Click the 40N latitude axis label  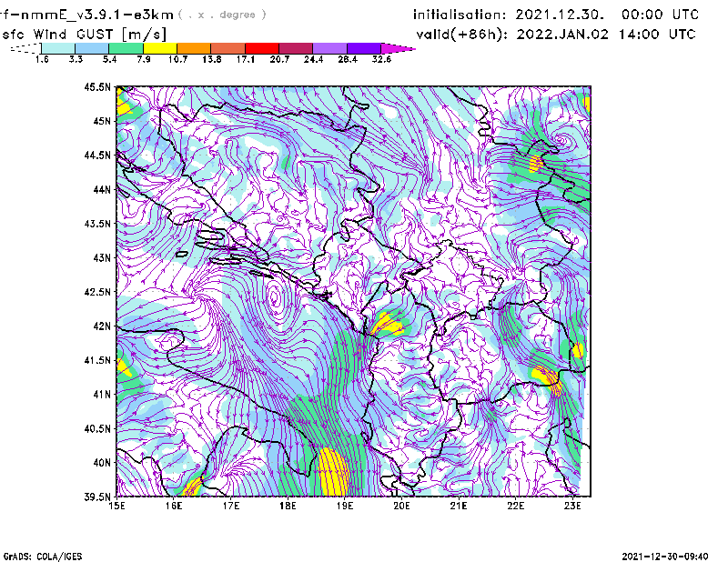click(x=102, y=463)
